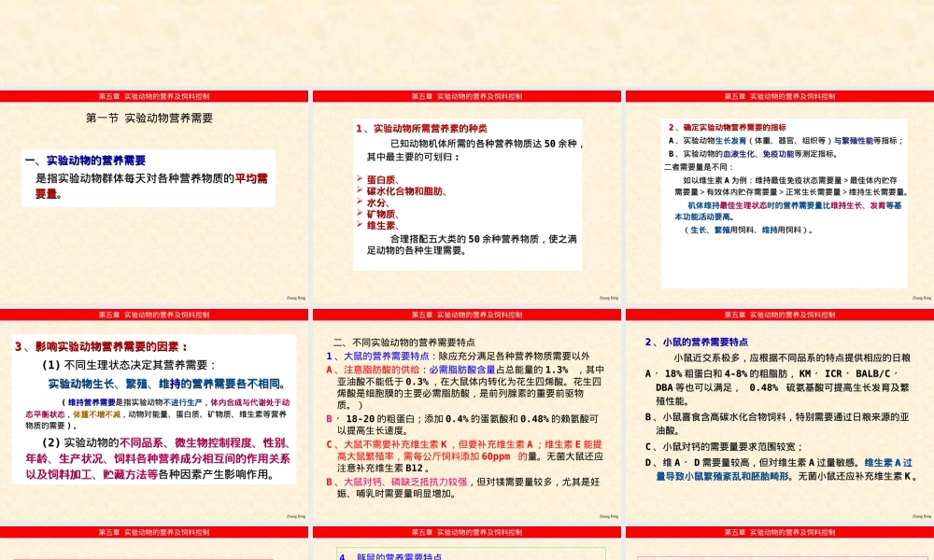Viewport: 934px width, 560px height.
Task: Click the line 已知动物机体所需的各种营养物质达50余种
Action: (486, 144)
